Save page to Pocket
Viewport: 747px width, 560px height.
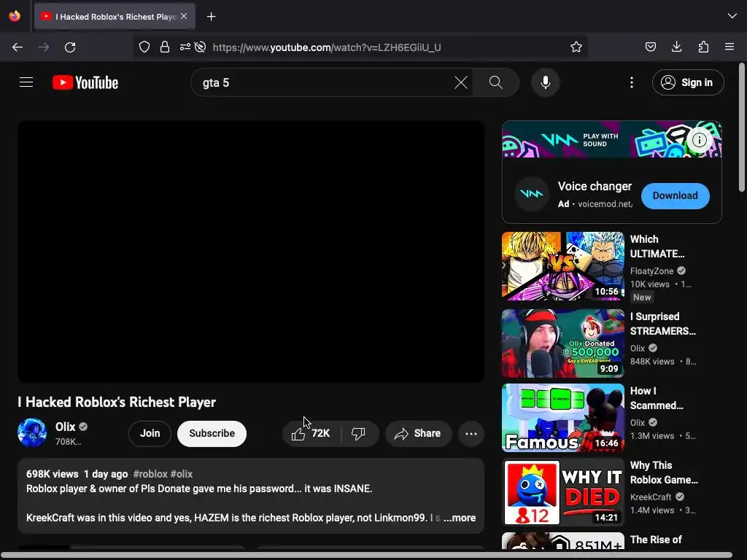(x=650, y=47)
